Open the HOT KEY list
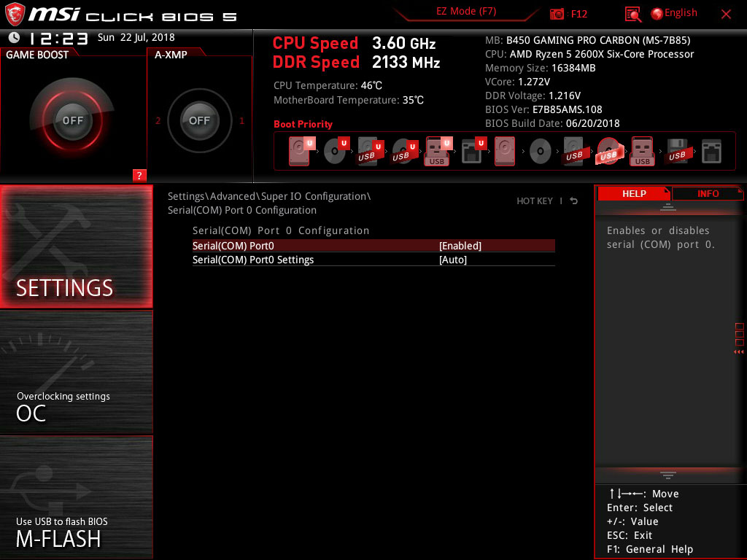Viewport: 747px width, 560px height. pos(535,201)
